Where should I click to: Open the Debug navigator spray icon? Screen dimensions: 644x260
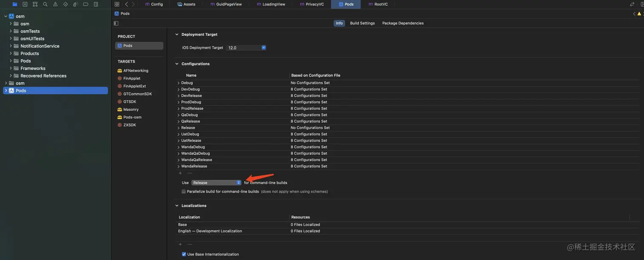pos(75,4)
